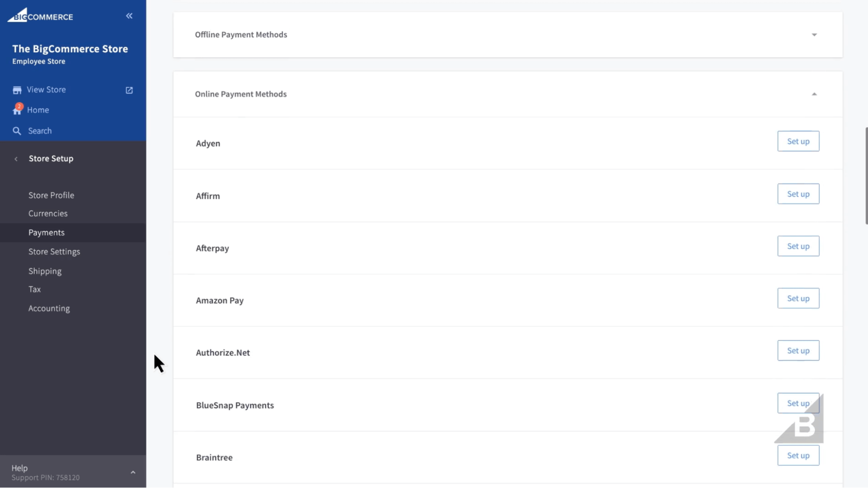The image size is (868, 488).
Task: Click the BigCommerce logo
Action: point(40,16)
